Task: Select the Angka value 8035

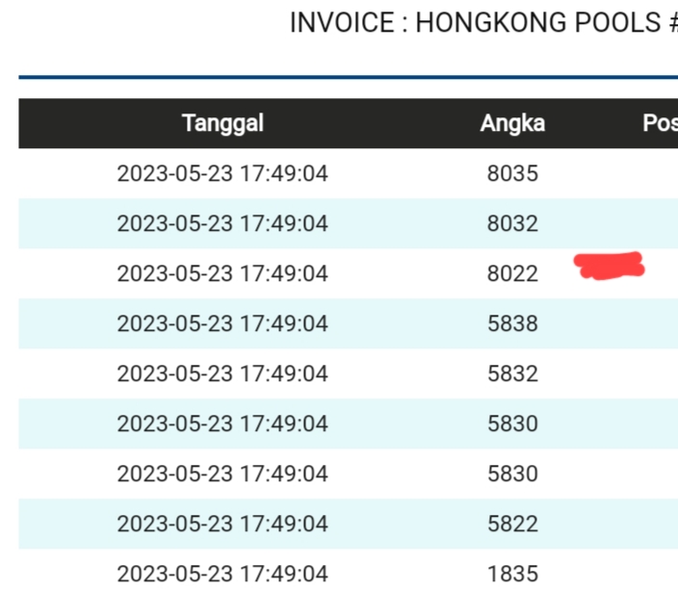Action: [512, 174]
